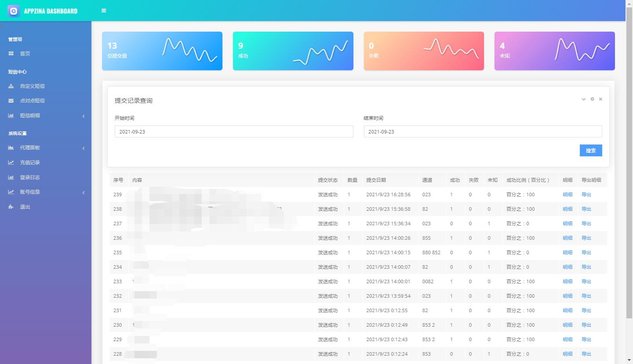Click the 自定义短信 sitemap icon
This screenshot has height=364, width=633.
tap(11, 86)
